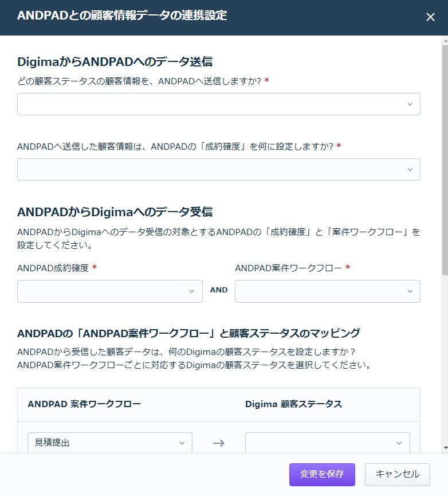Click the Digima 顧客ステータス column header

click(x=294, y=404)
